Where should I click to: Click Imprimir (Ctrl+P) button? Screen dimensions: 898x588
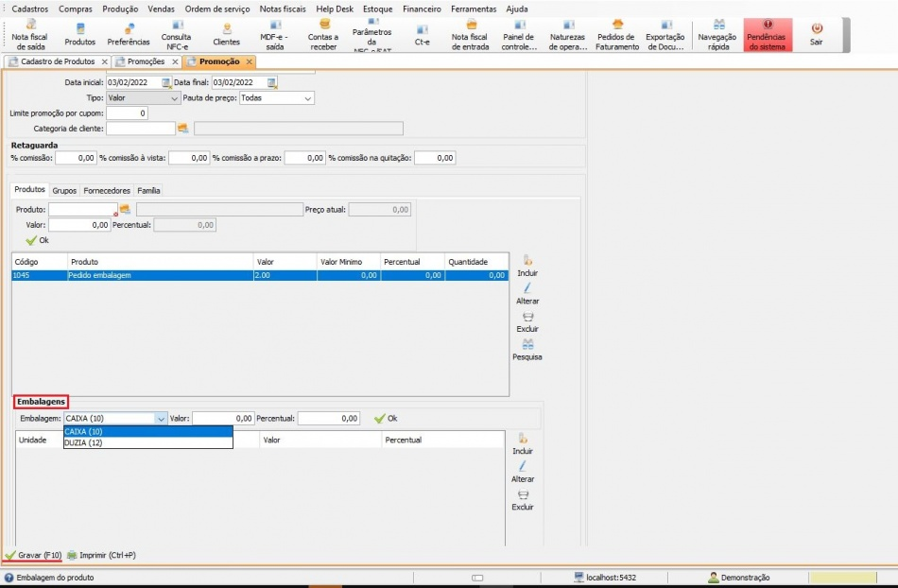[101, 555]
